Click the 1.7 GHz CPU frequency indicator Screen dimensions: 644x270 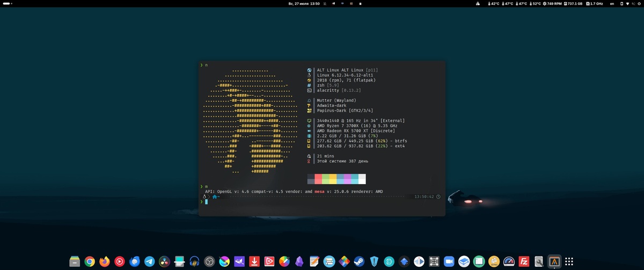(x=595, y=4)
